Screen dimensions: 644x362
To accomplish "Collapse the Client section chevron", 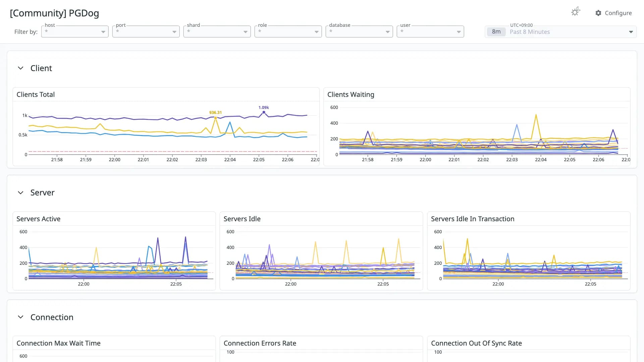I will tap(20, 68).
